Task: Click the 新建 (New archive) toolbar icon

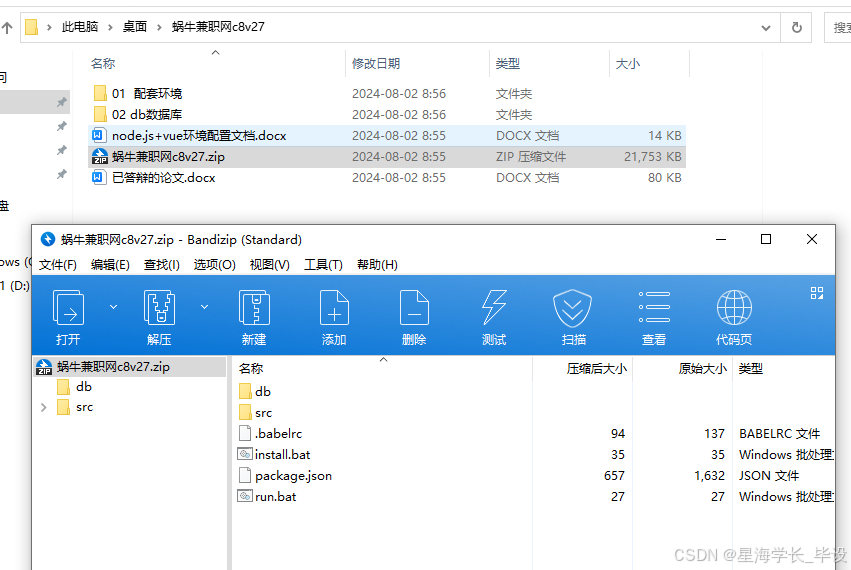Action: [254, 308]
